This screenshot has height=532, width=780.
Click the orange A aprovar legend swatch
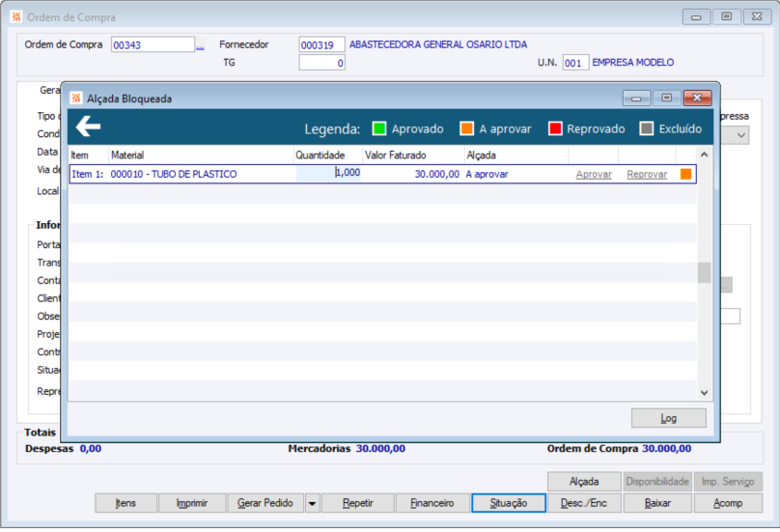point(466,128)
